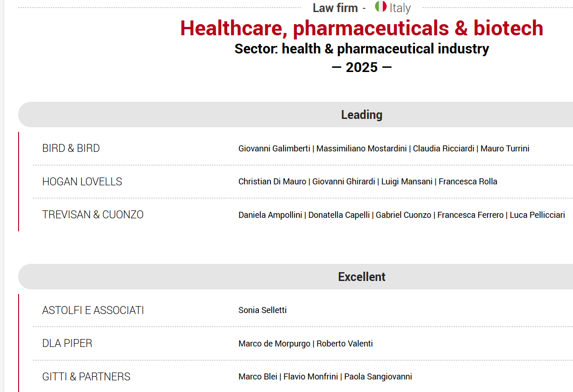This screenshot has width=573, height=392.
Task: Open the Trevisan & Cuonzo firm entry
Action: pos(93,215)
